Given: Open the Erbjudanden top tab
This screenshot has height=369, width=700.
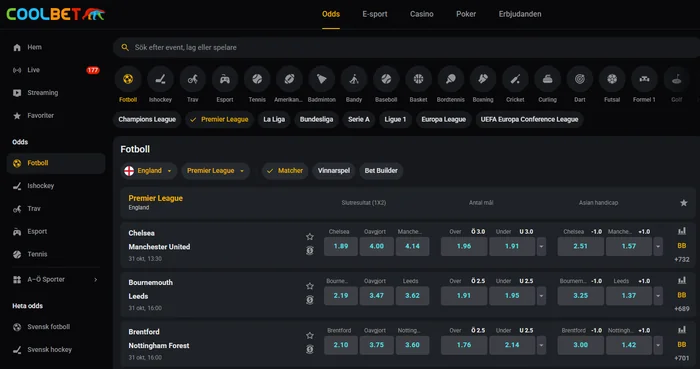Looking at the screenshot, I should pos(520,14).
